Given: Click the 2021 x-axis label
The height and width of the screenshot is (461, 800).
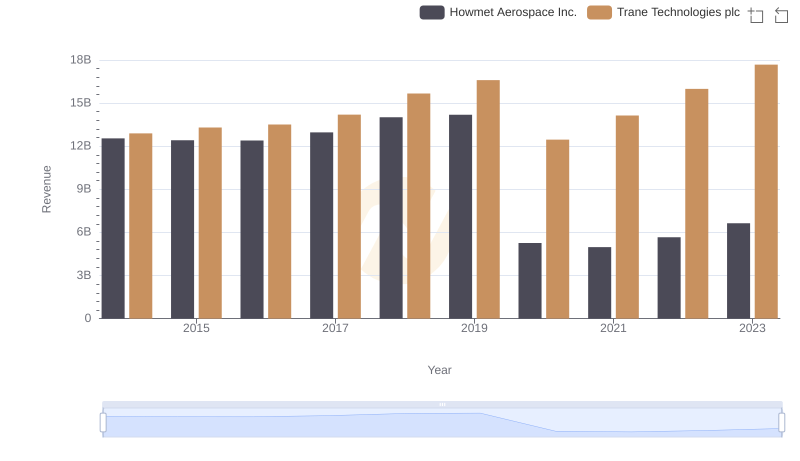Looking at the screenshot, I should click(613, 328).
